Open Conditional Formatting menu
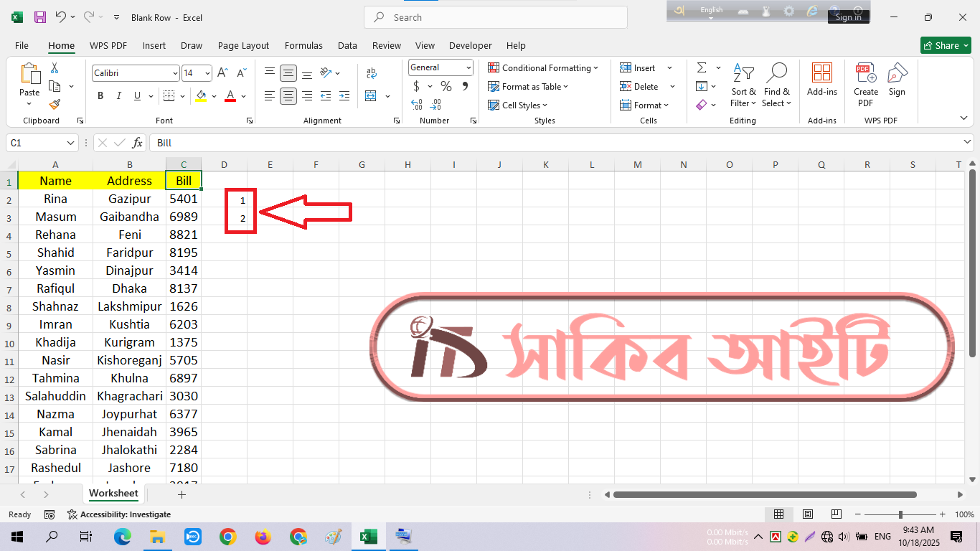This screenshot has height=551, width=980. coord(543,68)
